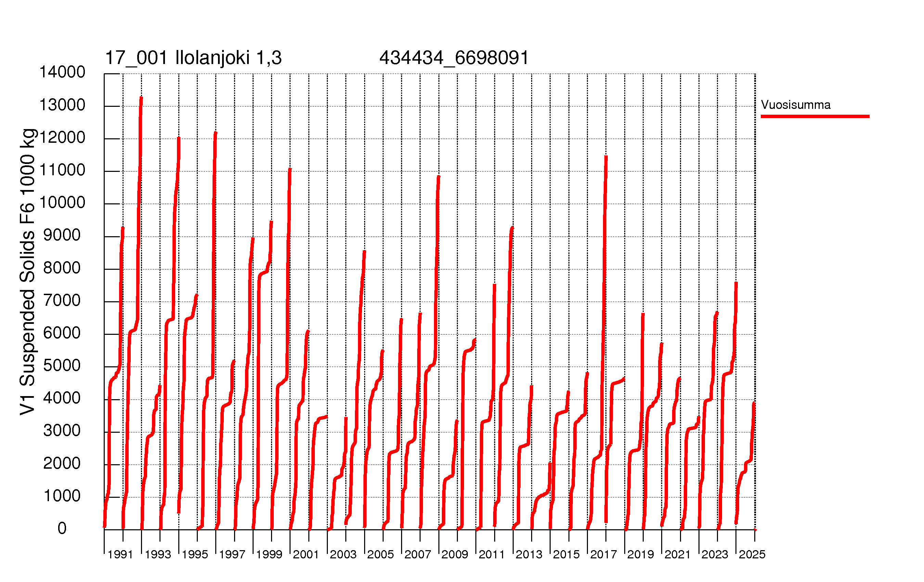Click the 14000 y-axis value label
924x582 pixels.
point(62,72)
